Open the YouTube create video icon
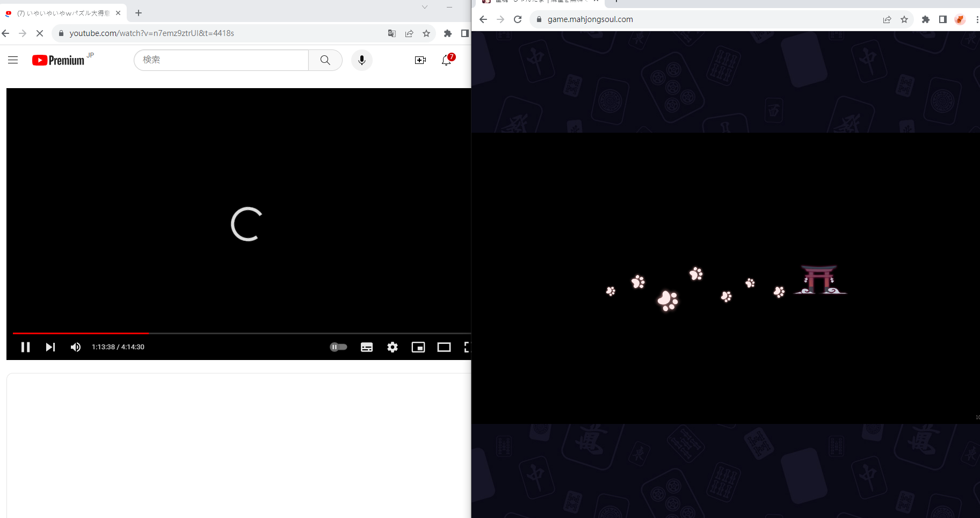The image size is (980, 518). pos(420,60)
